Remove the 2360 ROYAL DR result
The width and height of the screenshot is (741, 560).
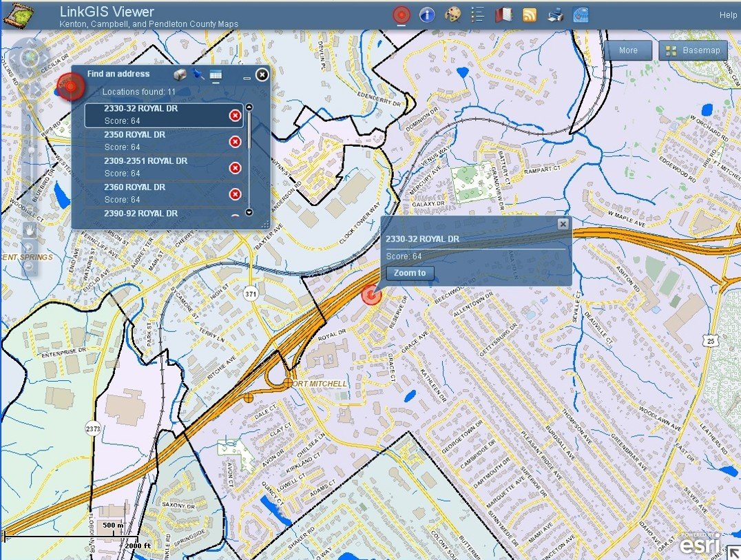[x=235, y=194]
